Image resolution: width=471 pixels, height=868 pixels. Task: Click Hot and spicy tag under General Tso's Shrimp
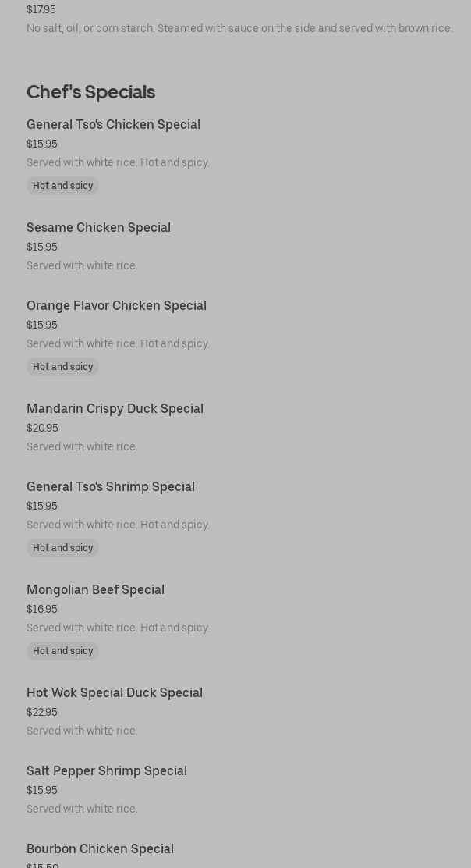point(62,548)
